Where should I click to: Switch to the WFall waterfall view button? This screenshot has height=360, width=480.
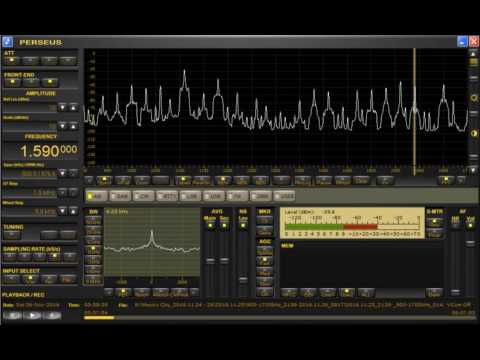point(123,181)
